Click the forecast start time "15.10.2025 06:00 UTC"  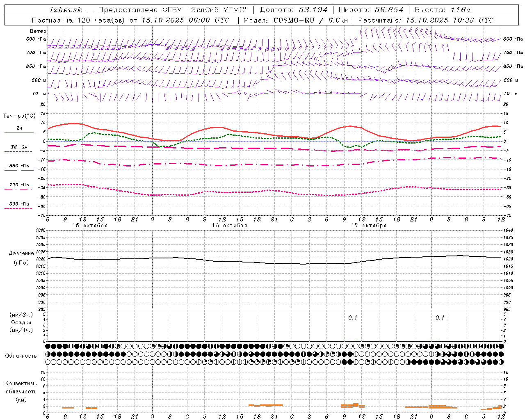(x=186, y=20)
